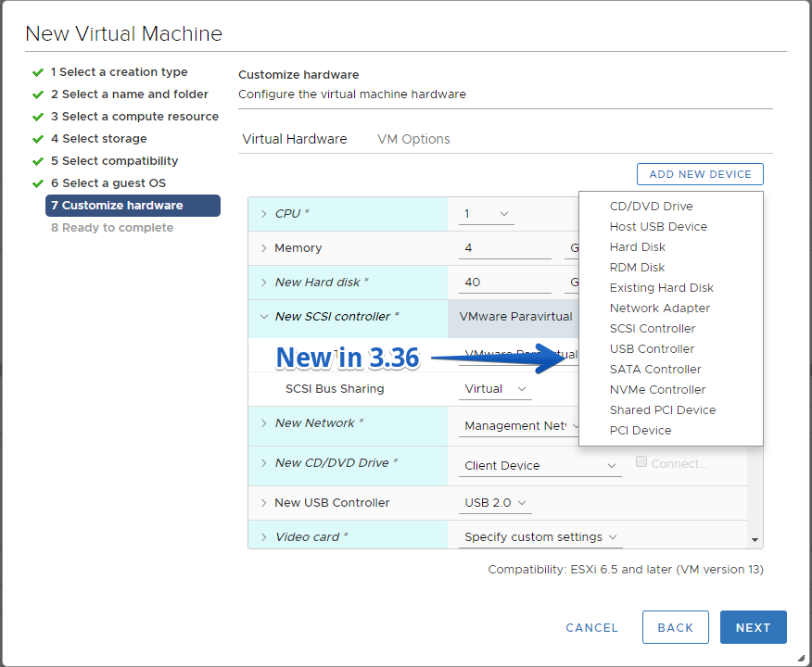The image size is (812, 667).
Task: Toggle the Connect checkbox for CD/DVD
Action: (x=641, y=461)
